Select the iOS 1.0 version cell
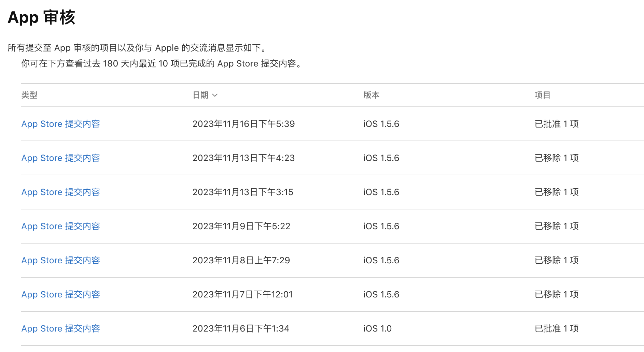644x352 pixels. point(377,328)
